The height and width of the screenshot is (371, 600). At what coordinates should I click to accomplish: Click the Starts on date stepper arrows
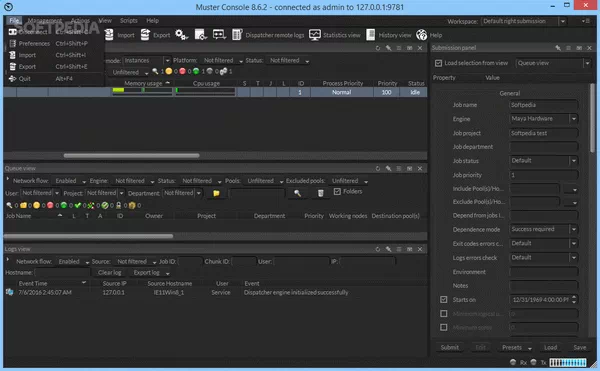(574, 299)
